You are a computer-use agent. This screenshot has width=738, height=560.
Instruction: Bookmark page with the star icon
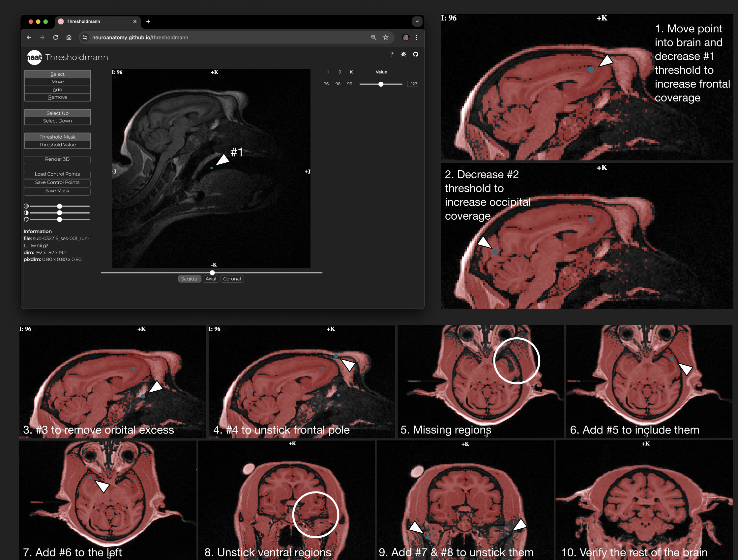coord(386,37)
